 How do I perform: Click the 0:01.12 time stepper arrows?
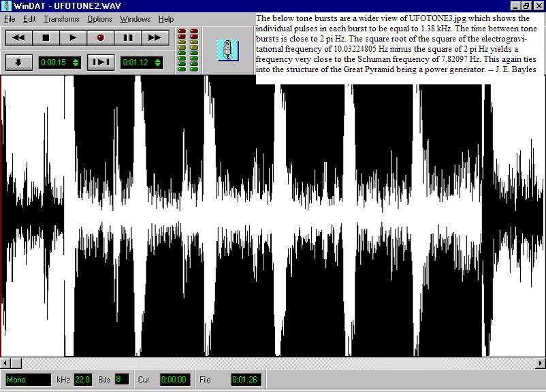click(158, 63)
